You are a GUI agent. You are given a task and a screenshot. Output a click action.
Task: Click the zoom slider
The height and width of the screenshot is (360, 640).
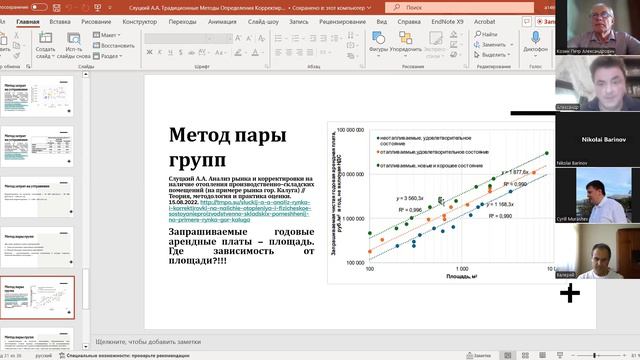pyautogui.click(x=598, y=356)
